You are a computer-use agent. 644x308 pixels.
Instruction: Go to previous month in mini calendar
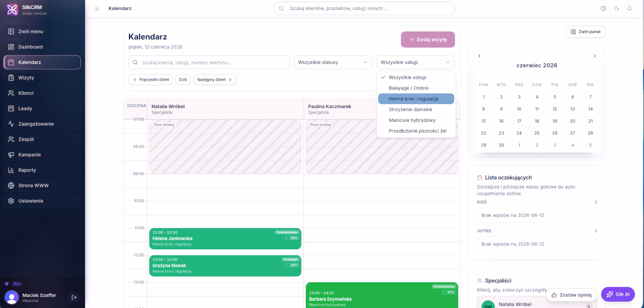pyautogui.click(x=479, y=56)
